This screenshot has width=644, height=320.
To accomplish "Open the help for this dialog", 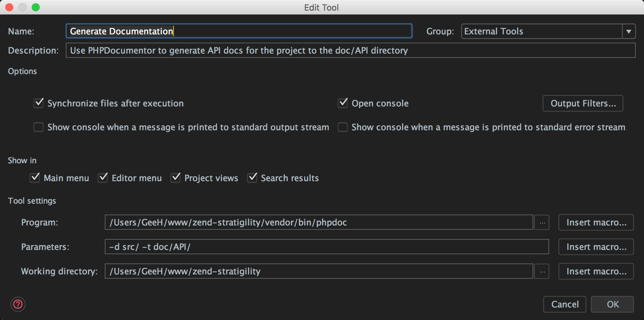I will pos(18,304).
